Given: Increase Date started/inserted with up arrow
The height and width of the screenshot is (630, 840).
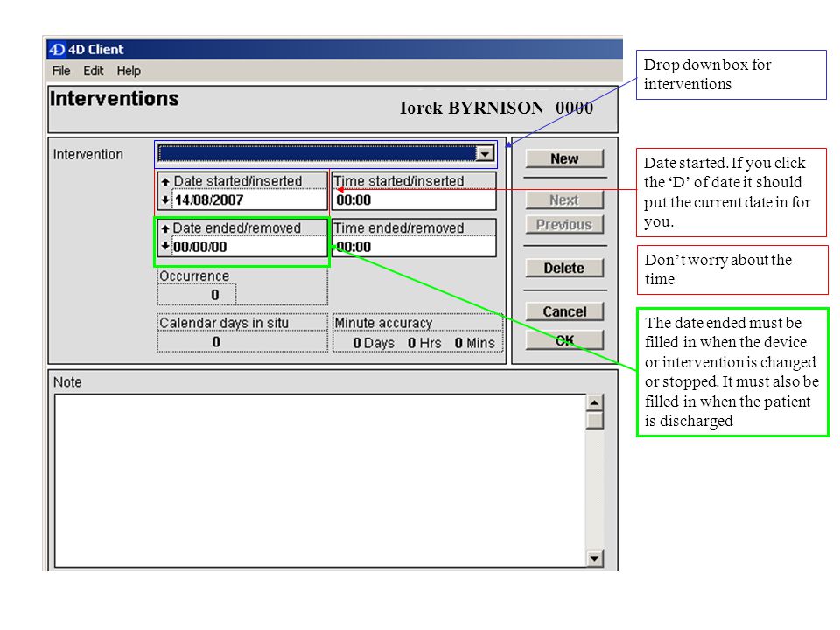Looking at the screenshot, I should pos(165,182).
